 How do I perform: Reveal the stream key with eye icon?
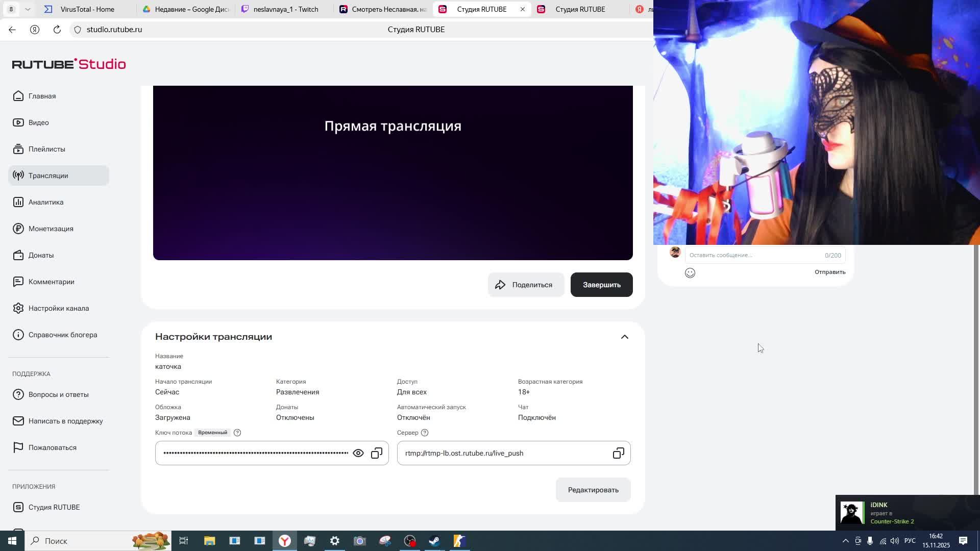coord(358,453)
